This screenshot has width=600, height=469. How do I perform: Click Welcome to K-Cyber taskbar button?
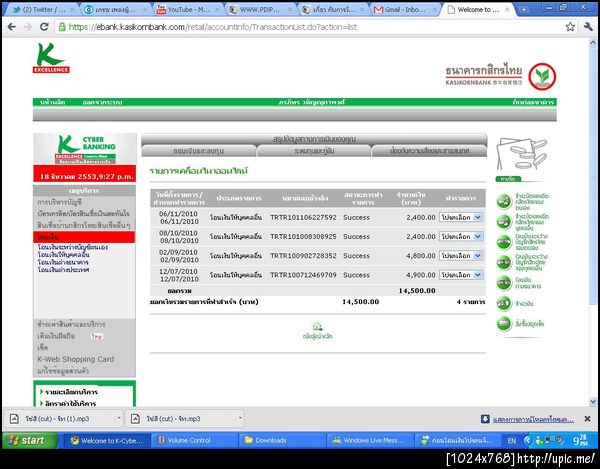pyautogui.click(x=107, y=441)
